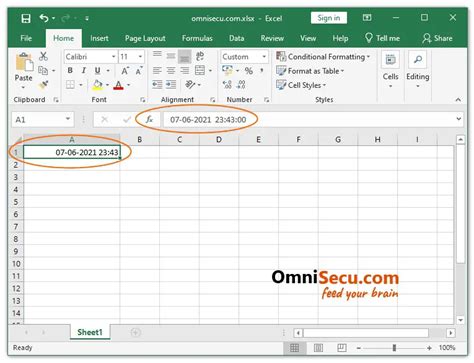474x363 pixels.
Task: Click the red Font Color A
Action: click(118, 85)
